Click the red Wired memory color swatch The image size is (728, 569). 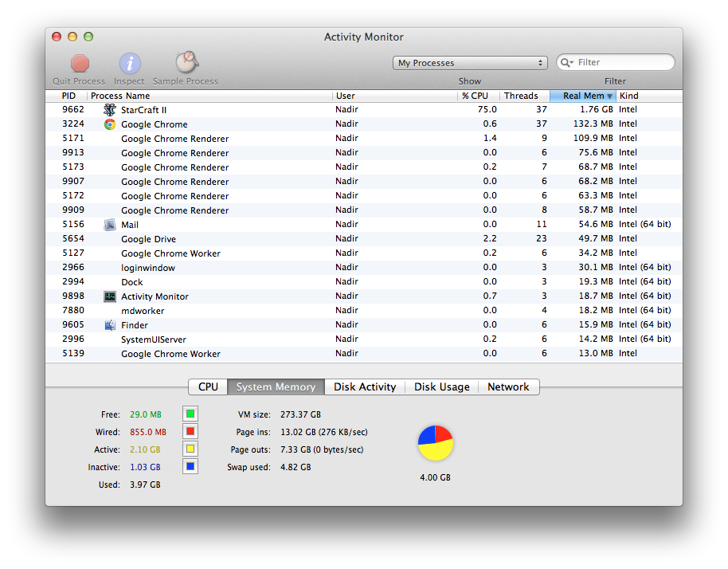190,431
